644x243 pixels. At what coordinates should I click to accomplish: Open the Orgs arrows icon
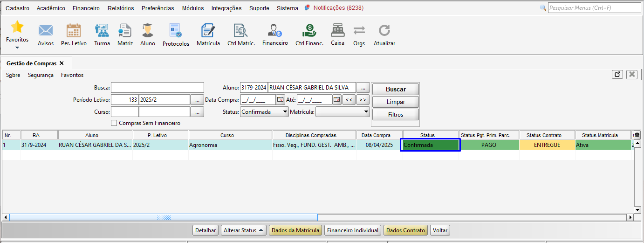pos(359,31)
